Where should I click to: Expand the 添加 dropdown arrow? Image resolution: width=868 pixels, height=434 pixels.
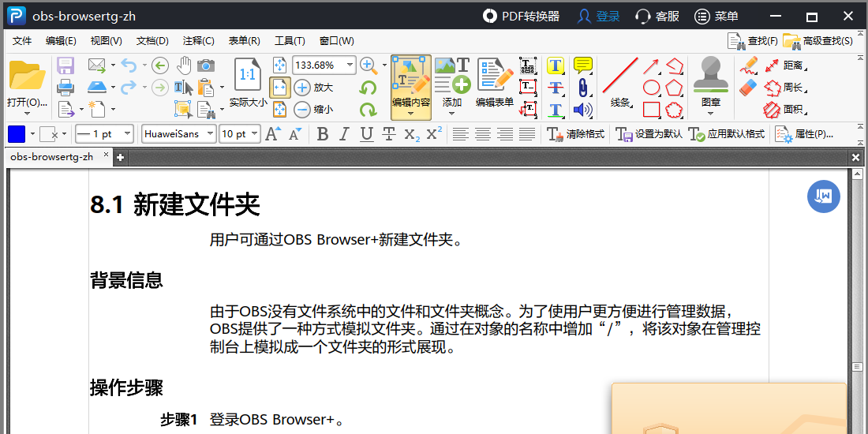(451, 114)
